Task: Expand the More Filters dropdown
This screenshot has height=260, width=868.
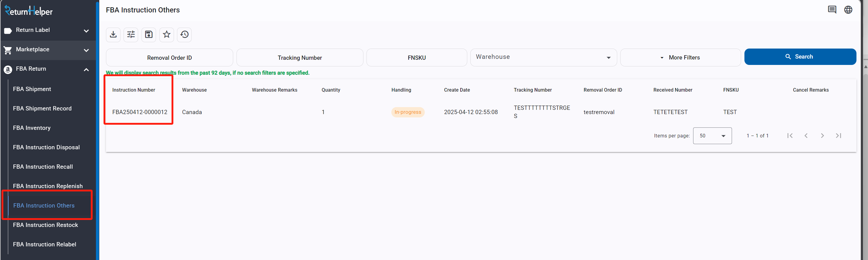Action: (680, 58)
